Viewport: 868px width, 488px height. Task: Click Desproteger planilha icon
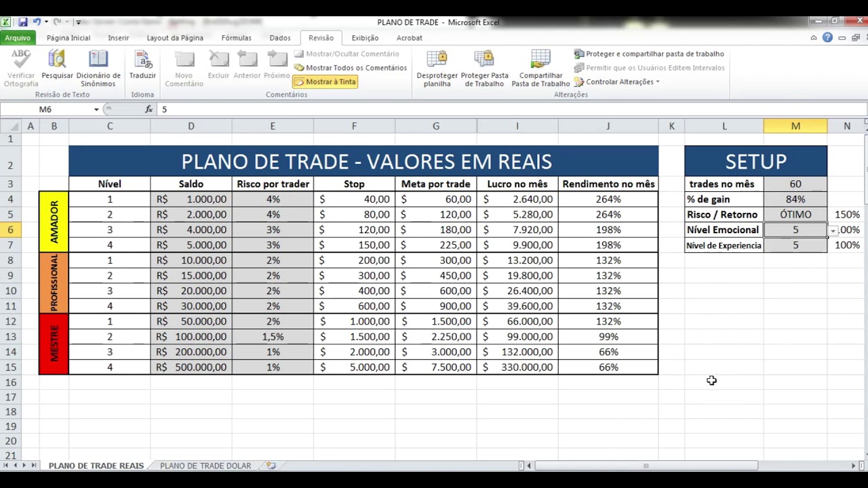pos(437,68)
